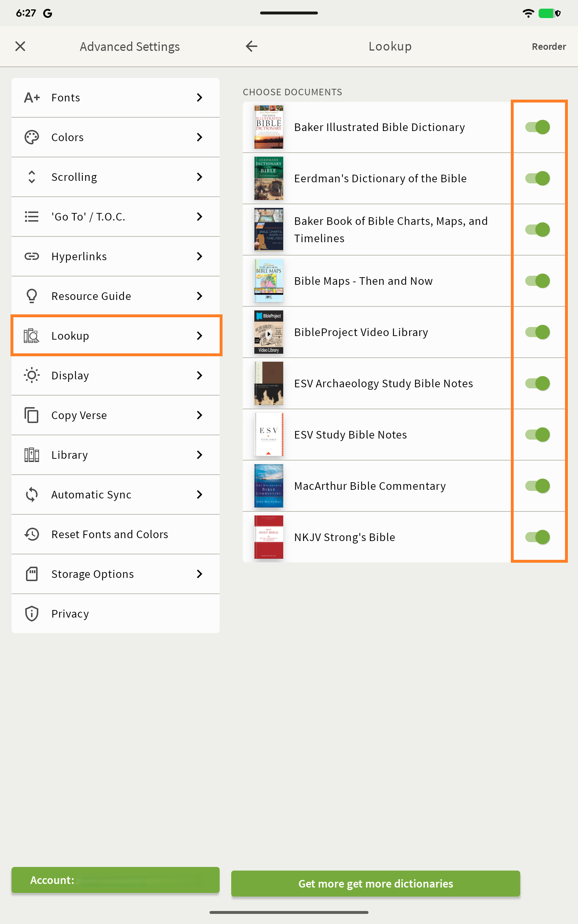Tap the Wi-Fi status bar icon
578x924 pixels.
point(528,13)
